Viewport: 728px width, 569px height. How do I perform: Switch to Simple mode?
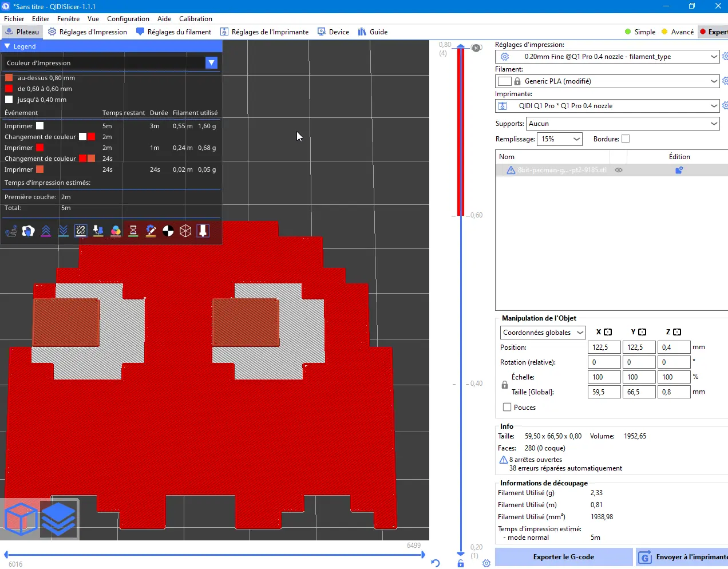[x=640, y=32]
